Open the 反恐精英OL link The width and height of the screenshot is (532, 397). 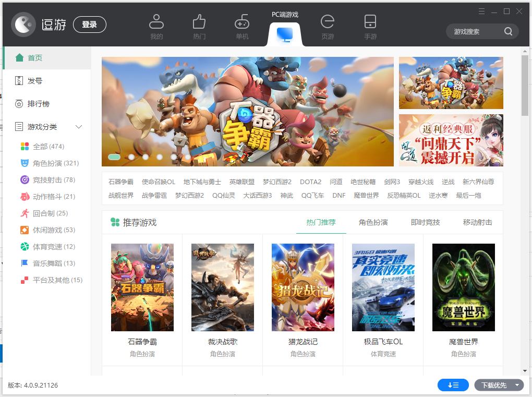[x=404, y=196]
